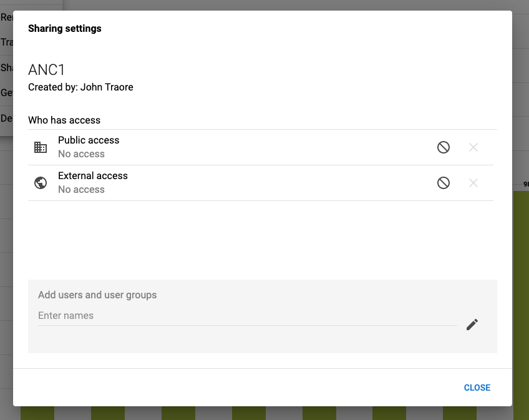Click No access status under Public access
Image resolution: width=529 pixels, height=420 pixels.
81,154
